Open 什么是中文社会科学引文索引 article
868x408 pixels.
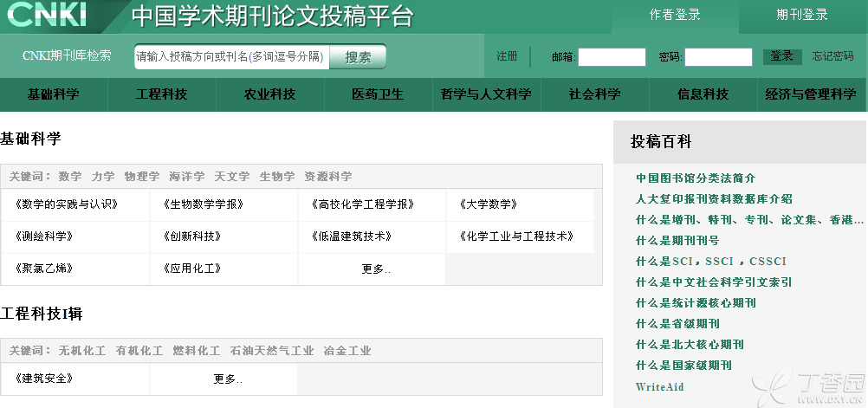[714, 282]
